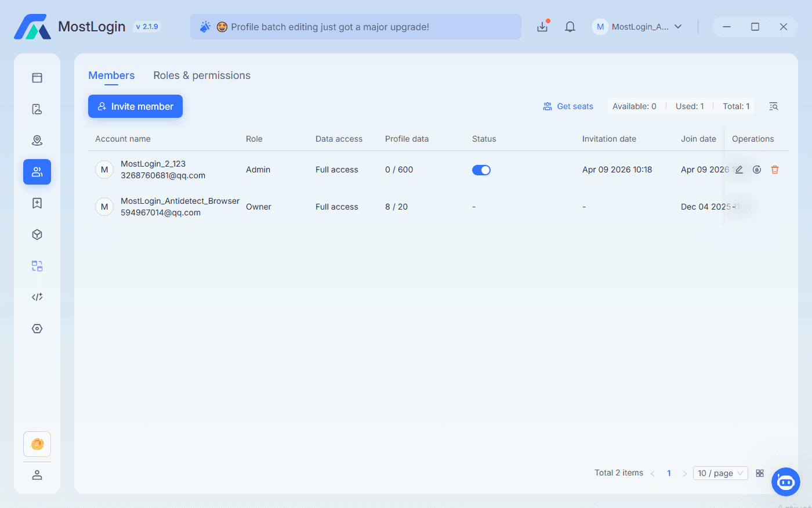Click the v 2.1.9 version badge

click(x=147, y=27)
